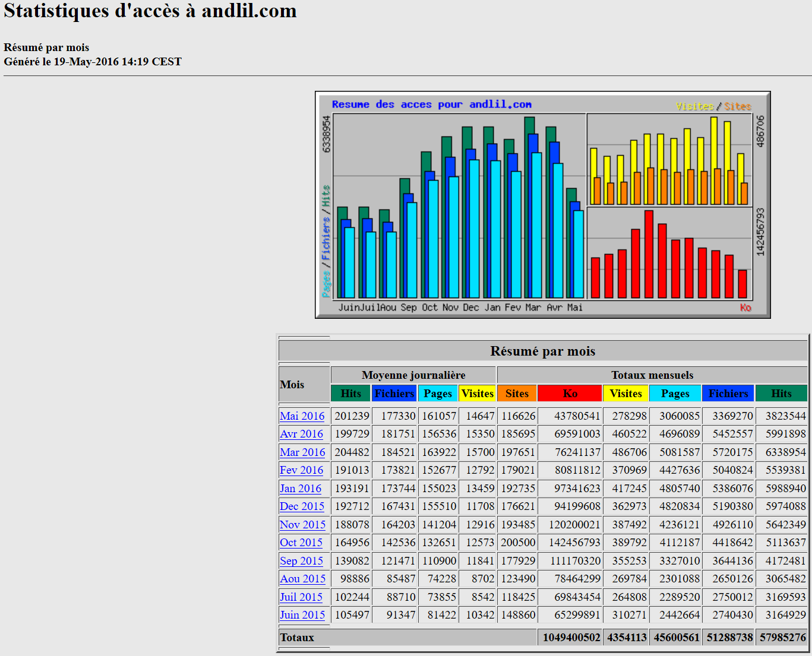The width and height of the screenshot is (812, 656).
Task: Click the "Totaux" row label
Action: tap(297, 638)
